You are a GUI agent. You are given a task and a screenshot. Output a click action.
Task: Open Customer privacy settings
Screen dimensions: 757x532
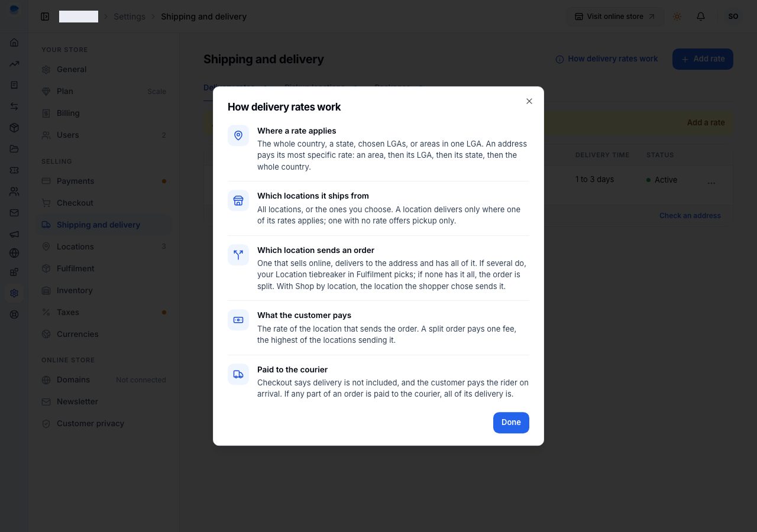pyautogui.click(x=105, y=423)
